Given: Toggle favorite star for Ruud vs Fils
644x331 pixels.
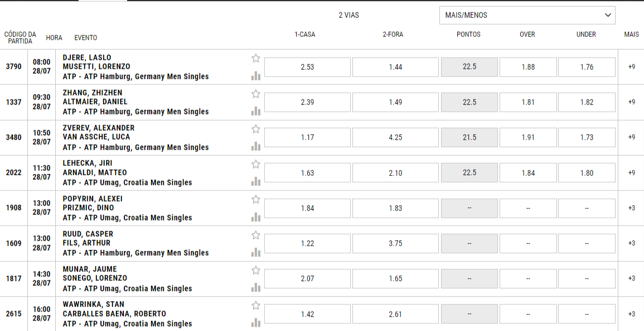Looking at the screenshot, I should (256, 235).
